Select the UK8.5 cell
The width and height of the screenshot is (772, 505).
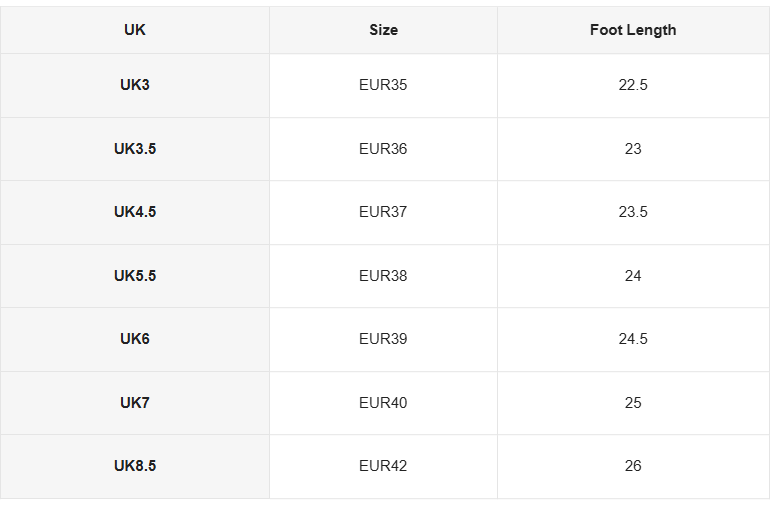135,466
